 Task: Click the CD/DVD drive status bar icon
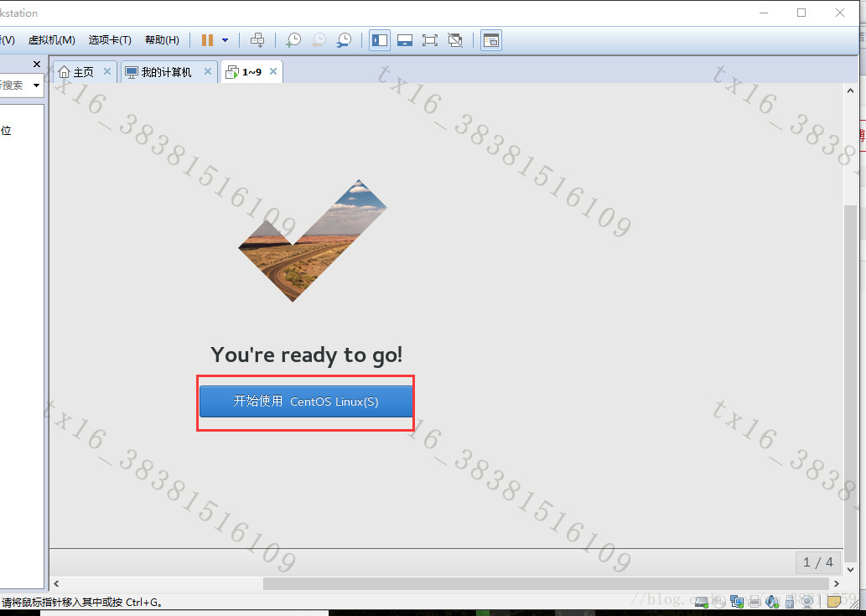719,602
